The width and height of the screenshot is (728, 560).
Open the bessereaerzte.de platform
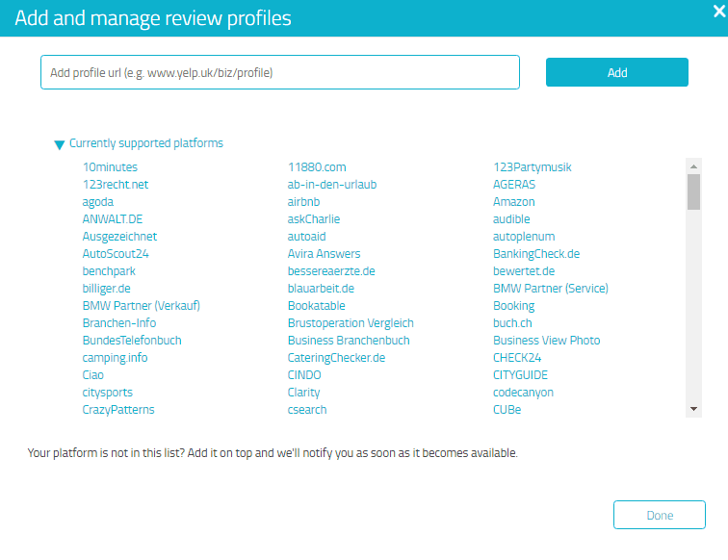tap(331, 271)
